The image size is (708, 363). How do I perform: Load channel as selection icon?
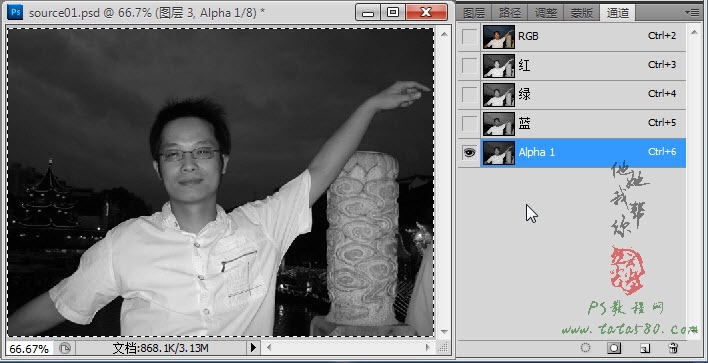coord(586,348)
